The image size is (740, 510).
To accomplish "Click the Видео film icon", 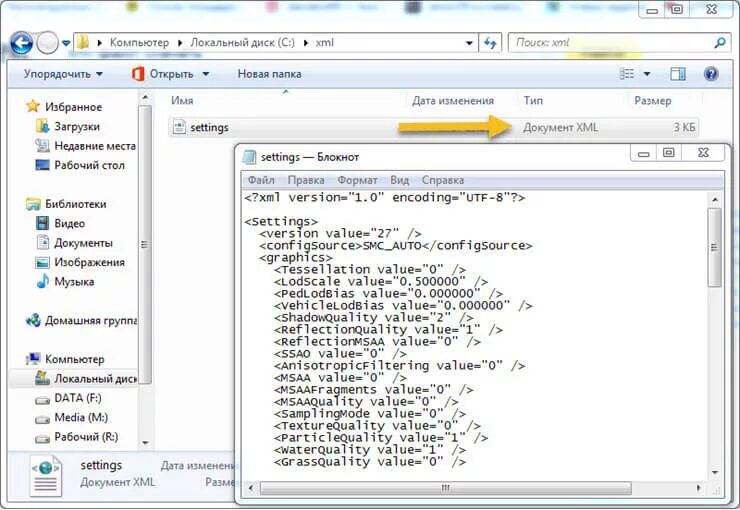I will point(42,223).
